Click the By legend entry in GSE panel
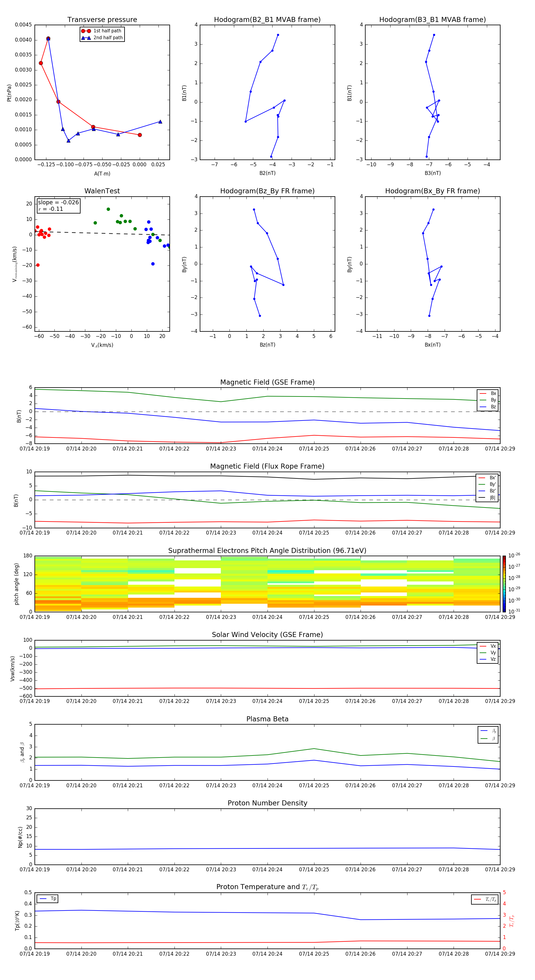 click(488, 400)
